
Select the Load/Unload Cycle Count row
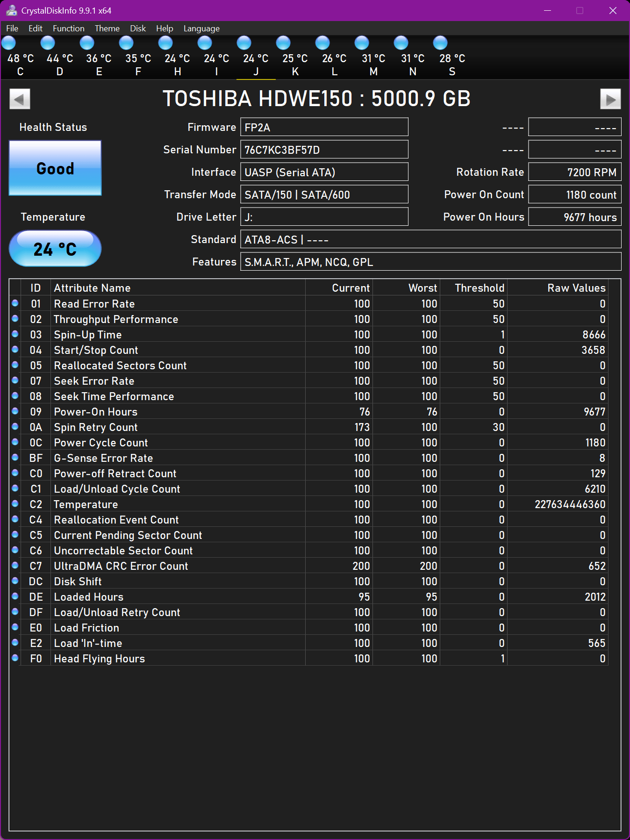click(309, 488)
